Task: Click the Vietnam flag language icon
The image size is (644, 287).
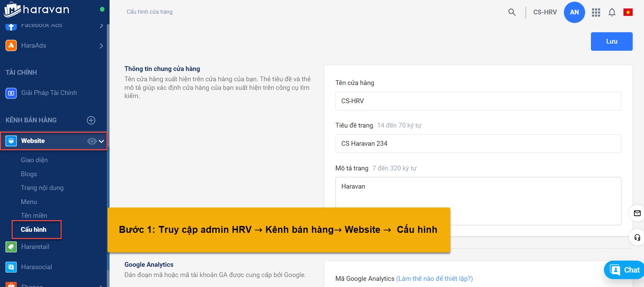Action: point(628,12)
